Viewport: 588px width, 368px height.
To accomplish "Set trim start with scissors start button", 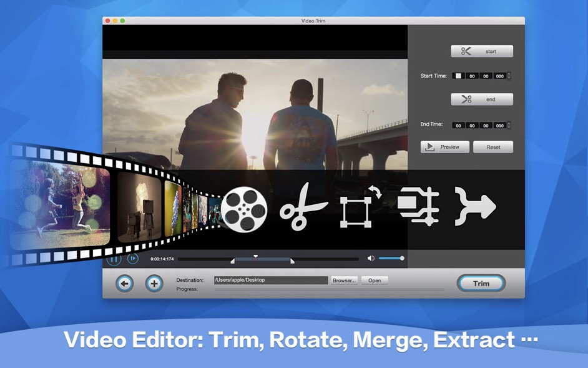I will pyautogui.click(x=482, y=51).
